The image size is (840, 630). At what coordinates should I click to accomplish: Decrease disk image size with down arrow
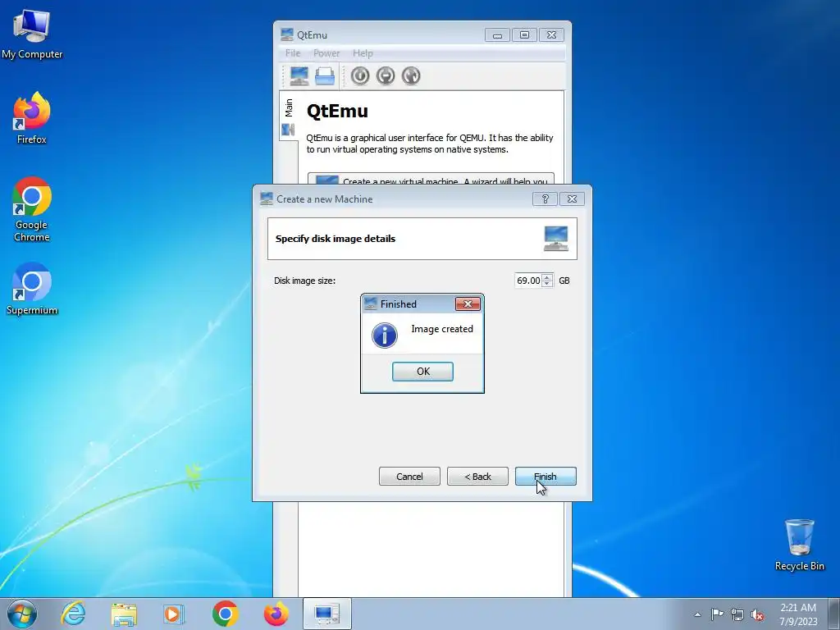[547, 284]
